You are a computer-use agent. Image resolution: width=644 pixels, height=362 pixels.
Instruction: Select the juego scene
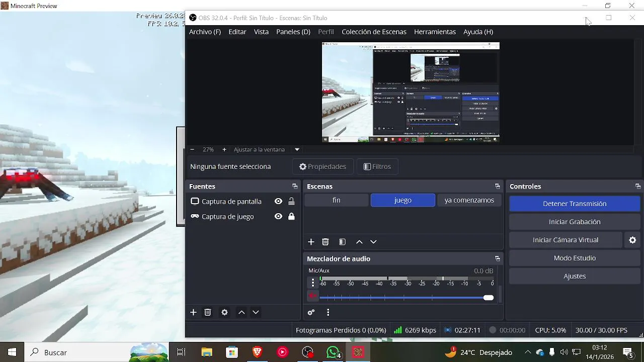[x=403, y=200]
